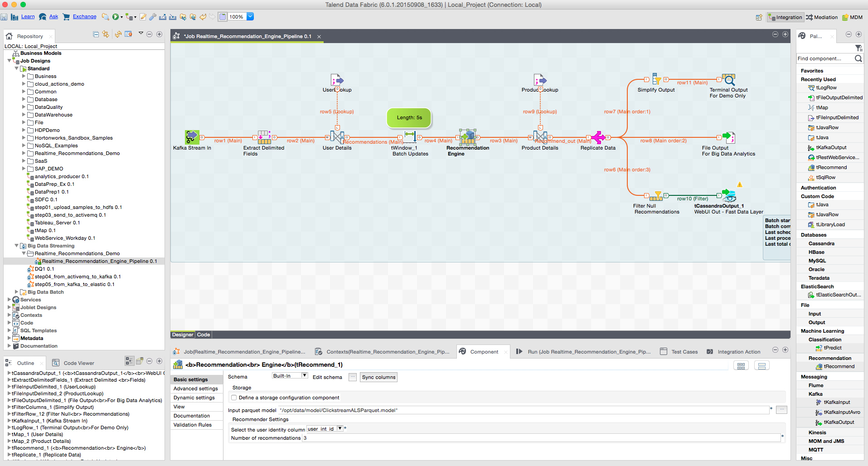This screenshot has width=868, height=466.
Task: Select the Filter Null Recommendations icon
Action: coord(656,195)
